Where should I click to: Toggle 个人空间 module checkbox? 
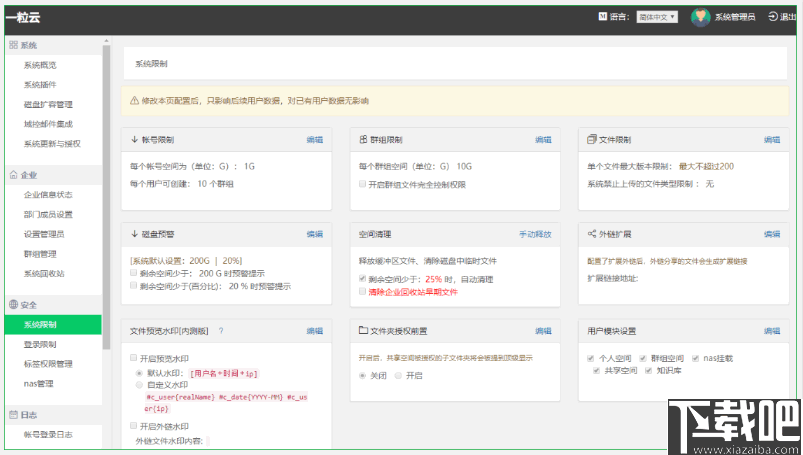pos(590,358)
